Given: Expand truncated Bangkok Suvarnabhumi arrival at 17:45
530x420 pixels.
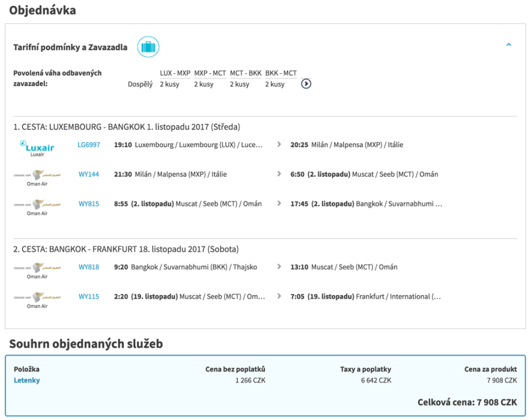Looking at the screenshot, I should [x=399, y=204].
